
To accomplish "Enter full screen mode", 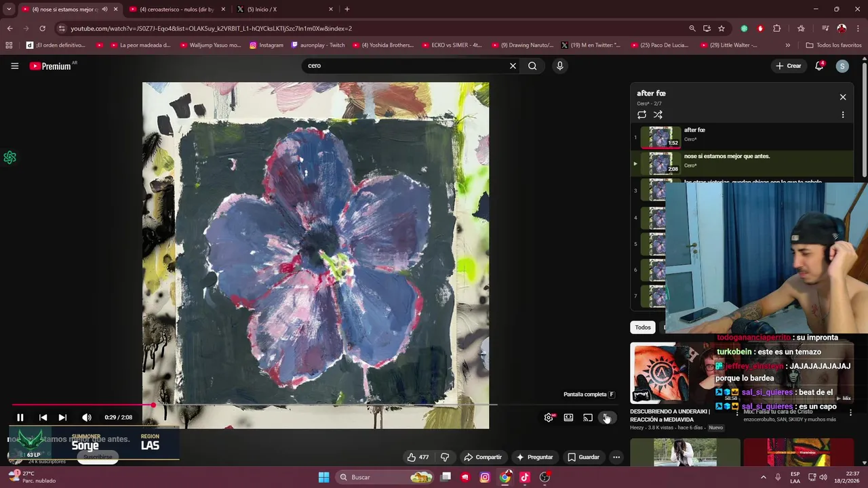I will [x=607, y=418].
